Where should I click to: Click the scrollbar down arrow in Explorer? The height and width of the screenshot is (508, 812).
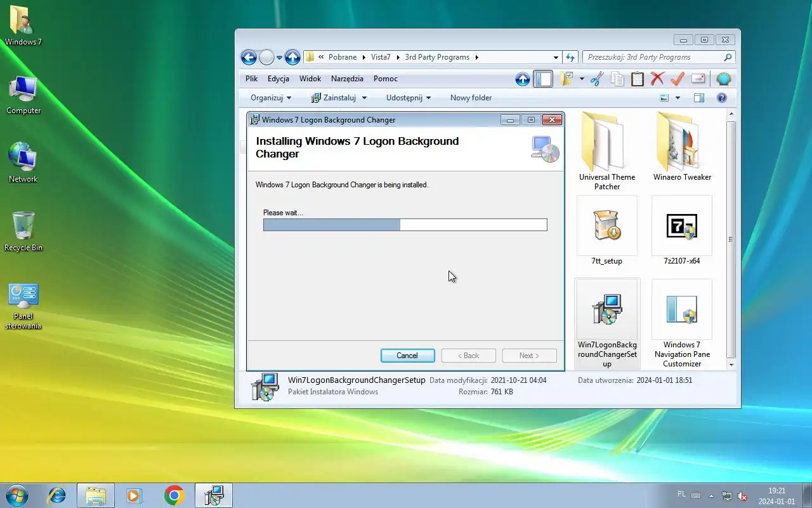(731, 365)
